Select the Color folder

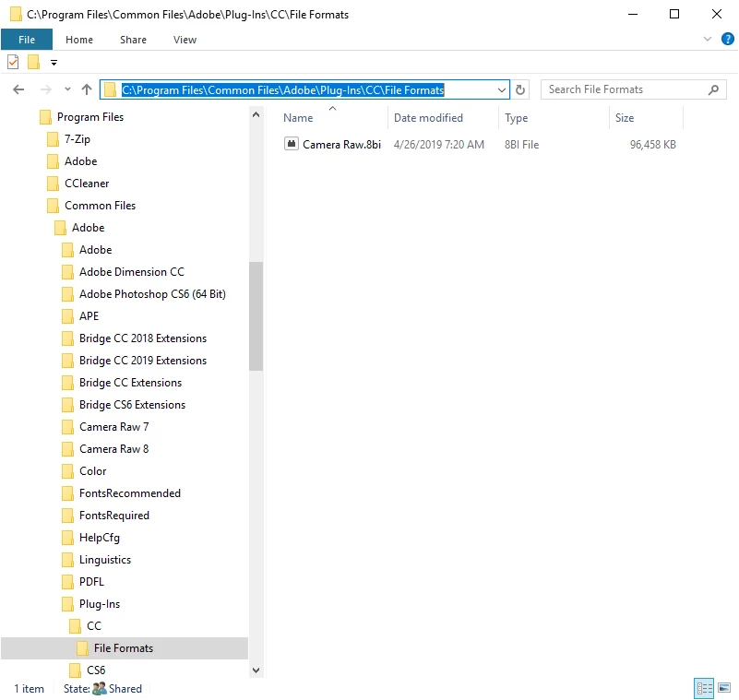tap(92, 471)
